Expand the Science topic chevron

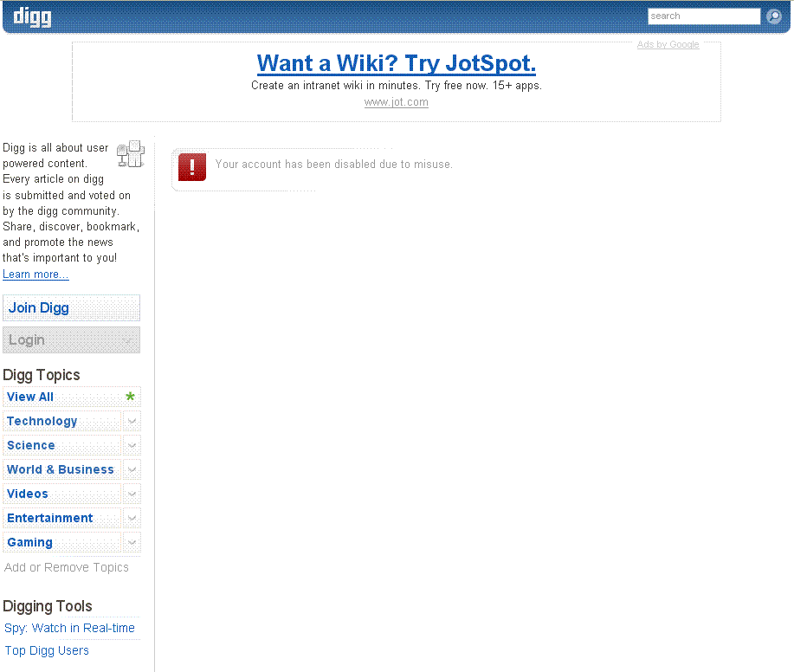[132, 446]
